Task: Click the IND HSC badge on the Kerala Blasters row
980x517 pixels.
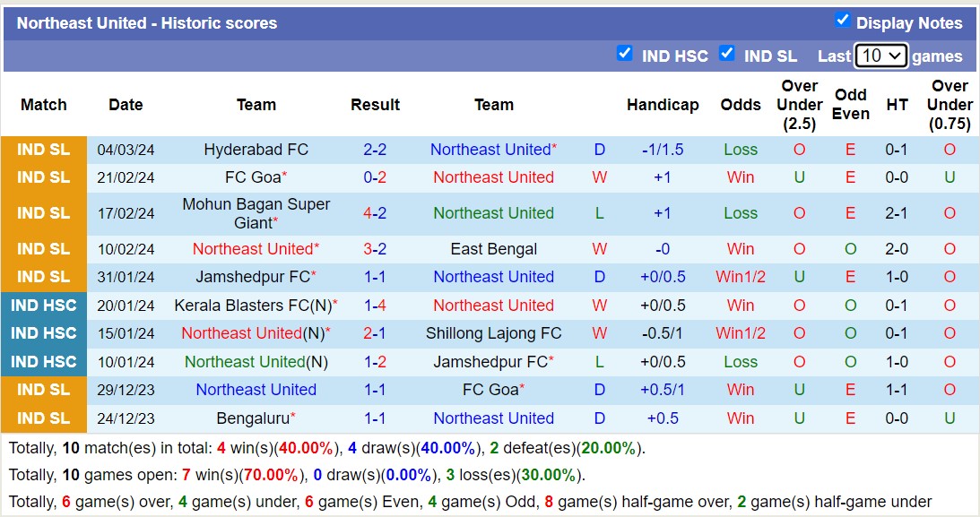Action: pyautogui.click(x=44, y=306)
